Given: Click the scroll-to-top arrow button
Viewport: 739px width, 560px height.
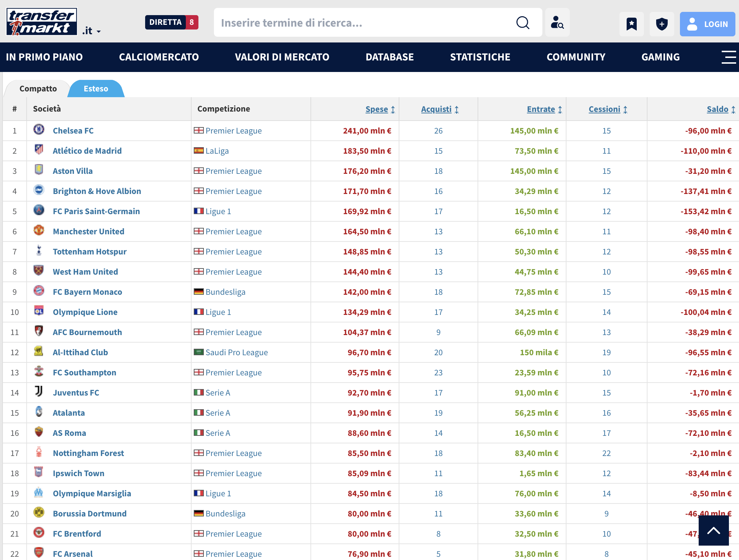Looking at the screenshot, I should (x=713, y=530).
